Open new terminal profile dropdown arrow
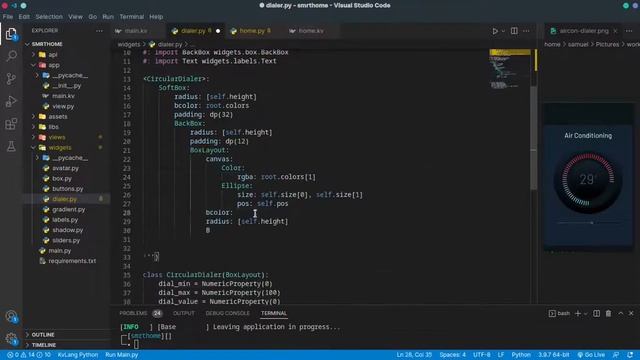The height and width of the screenshot is (360, 640). 585,313
